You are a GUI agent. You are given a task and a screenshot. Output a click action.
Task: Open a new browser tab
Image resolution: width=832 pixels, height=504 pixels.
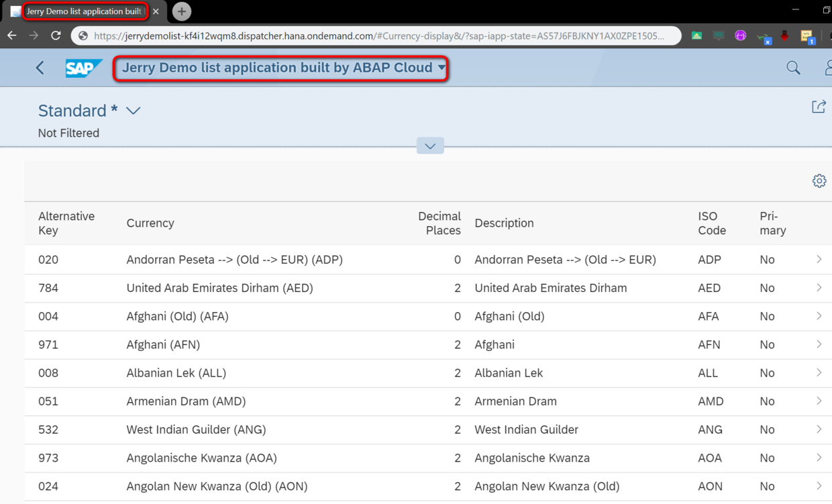tap(181, 11)
